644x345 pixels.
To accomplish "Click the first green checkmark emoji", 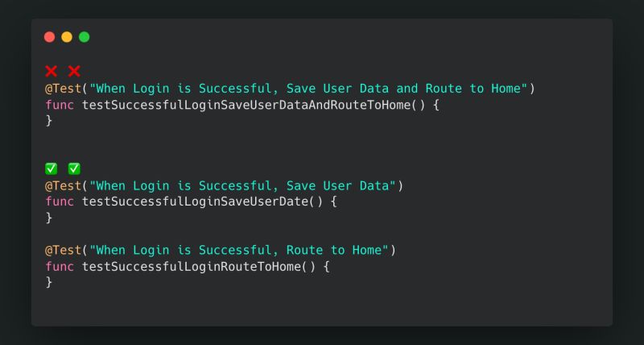I will [x=52, y=168].
